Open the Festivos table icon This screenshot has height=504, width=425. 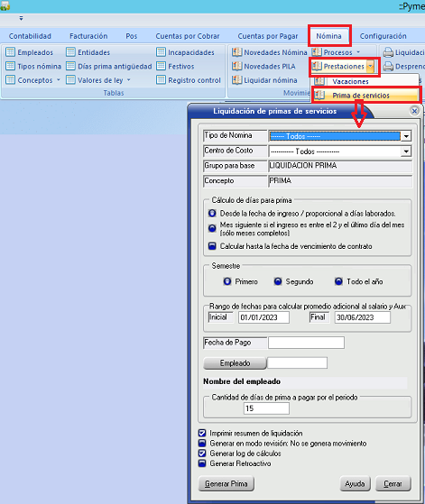161,66
